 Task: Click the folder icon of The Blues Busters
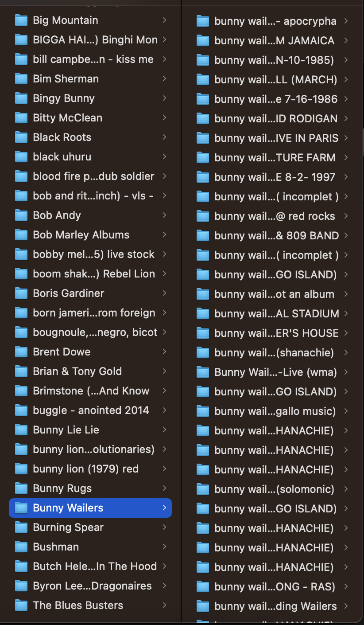[21, 605]
